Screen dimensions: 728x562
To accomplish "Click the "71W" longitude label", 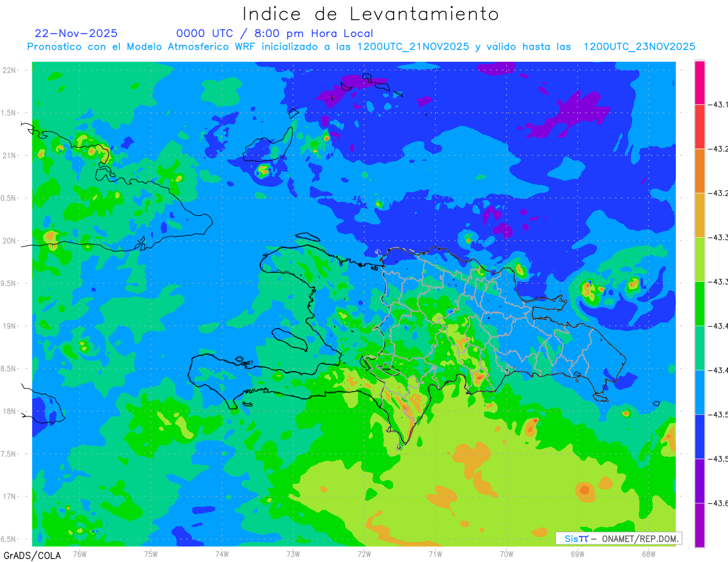I will 435,554.
